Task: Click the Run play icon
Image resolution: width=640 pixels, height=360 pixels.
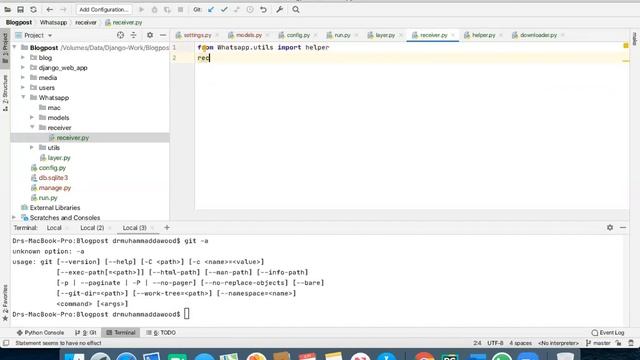Action: pos(141,9)
